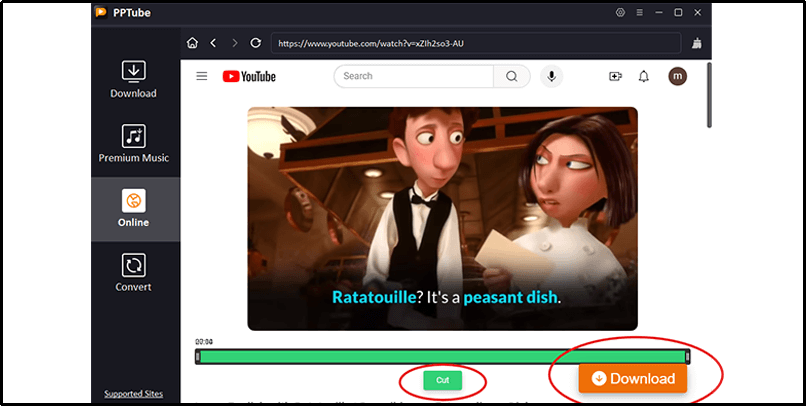Open PPTube settings gear icon

click(x=620, y=12)
